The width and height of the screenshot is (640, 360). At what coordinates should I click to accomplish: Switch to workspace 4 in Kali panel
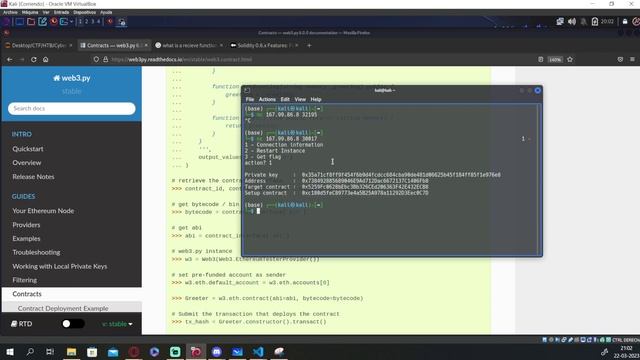click(98, 22)
